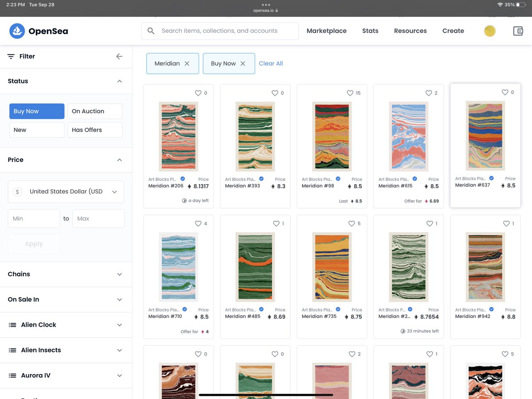Click the OpenSea logo

point(39,31)
